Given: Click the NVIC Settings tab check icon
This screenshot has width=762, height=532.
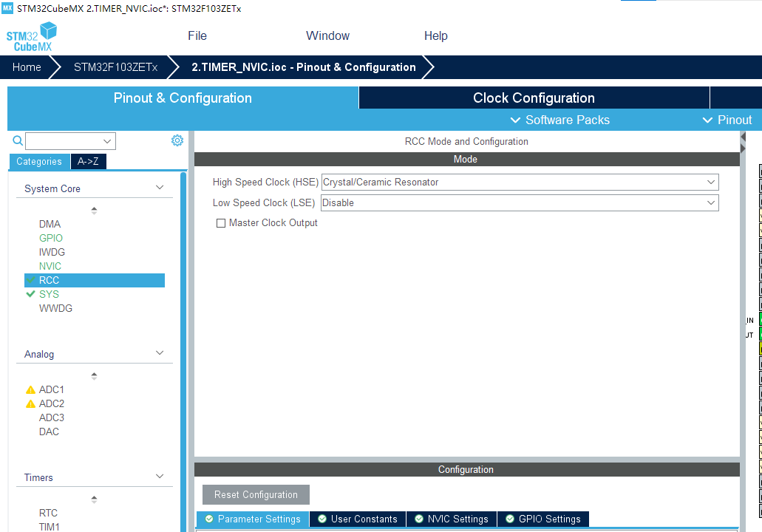Looking at the screenshot, I should (x=419, y=519).
